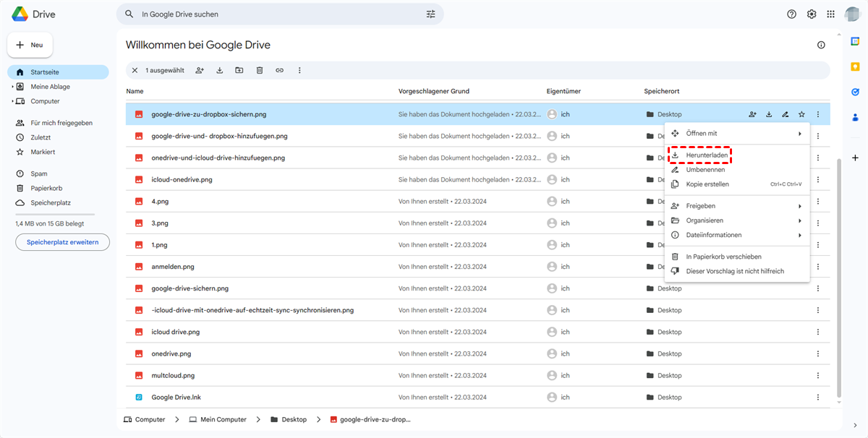Image resolution: width=868 pixels, height=438 pixels.
Task: Choose Umbenennen in the context menu
Action: (x=705, y=170)
